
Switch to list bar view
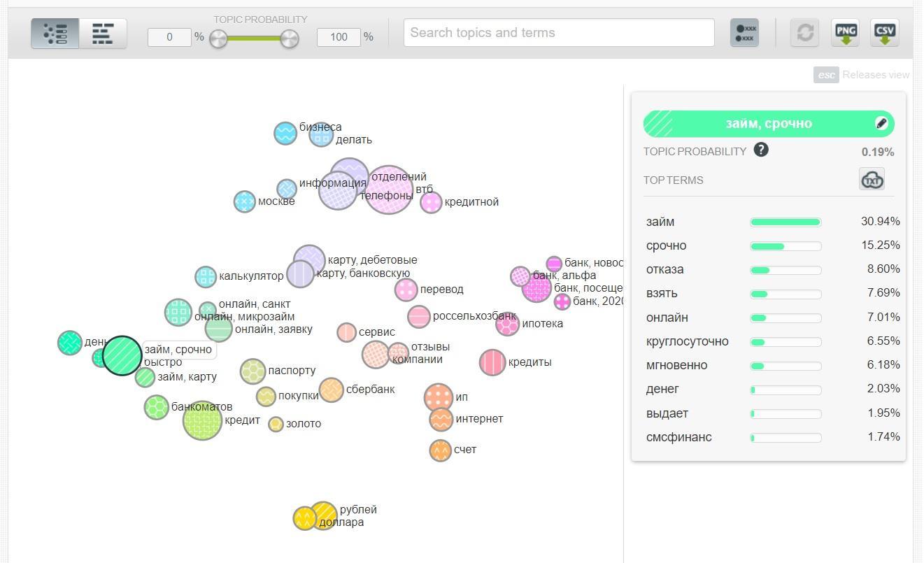(x=103, y=34)
